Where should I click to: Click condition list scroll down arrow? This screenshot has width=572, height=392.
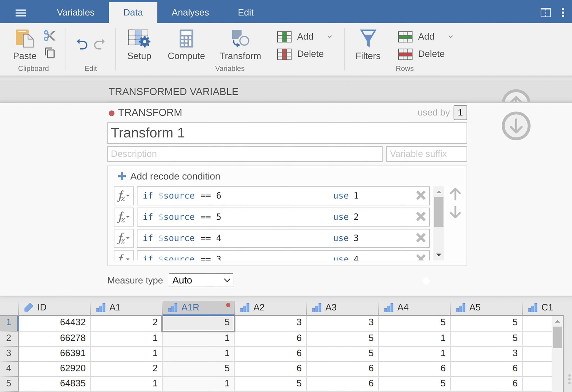pyautogui.click(x=438, y=255)
